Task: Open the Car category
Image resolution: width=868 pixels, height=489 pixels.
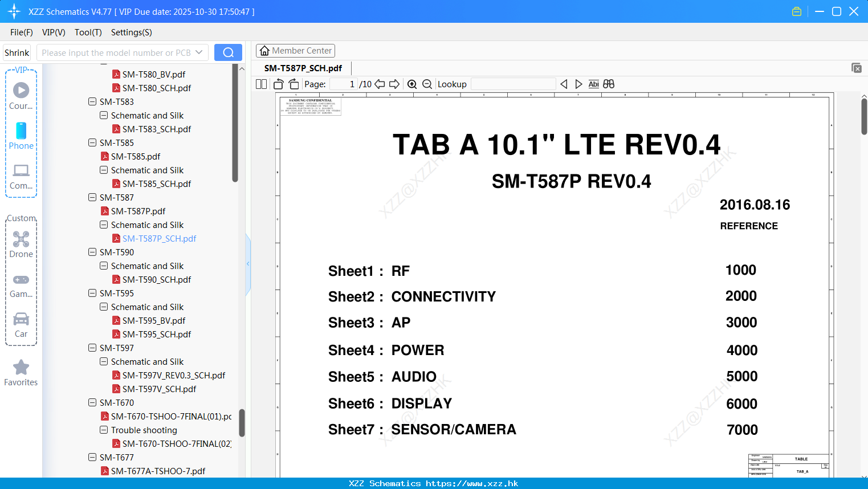Action: click(21, 325)
